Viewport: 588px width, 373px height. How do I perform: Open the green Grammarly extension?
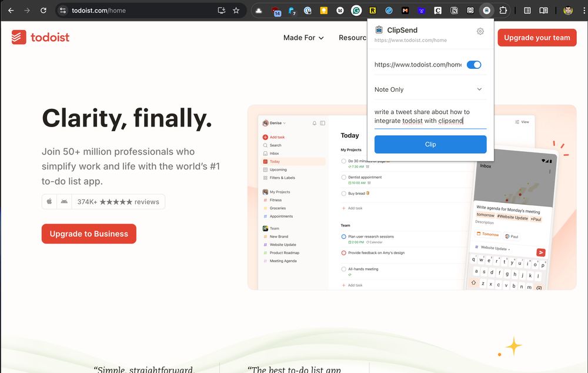(x=356, y=11)
